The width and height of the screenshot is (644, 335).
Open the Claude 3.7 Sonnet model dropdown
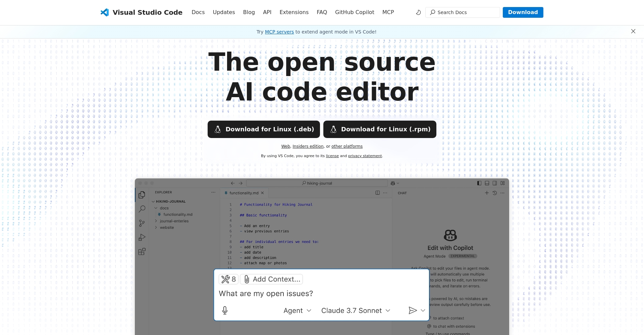coord(356,311)
